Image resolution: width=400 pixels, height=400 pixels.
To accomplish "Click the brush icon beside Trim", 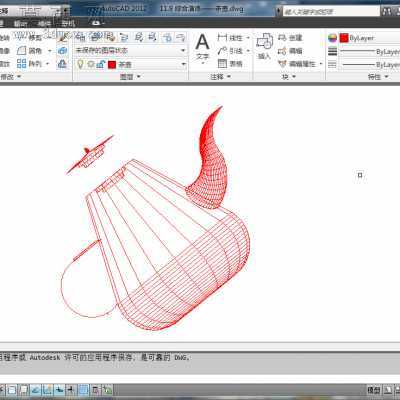I will coord(62,37).
